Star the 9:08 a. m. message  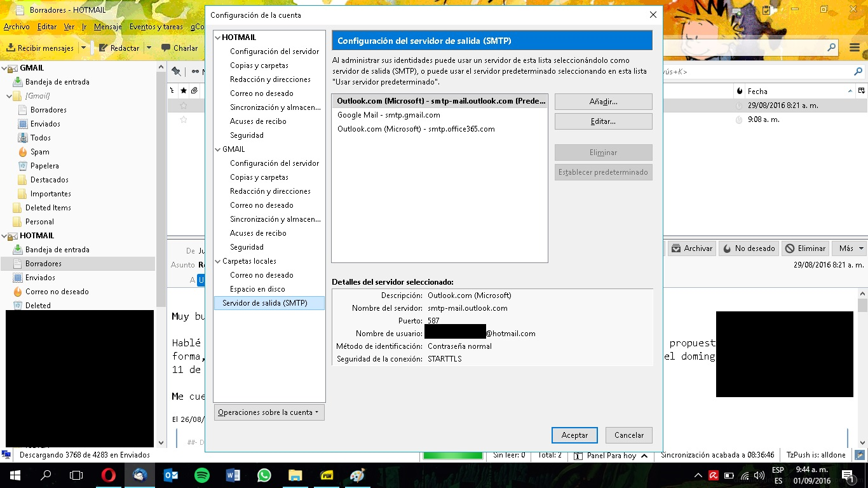click(184, 119)
